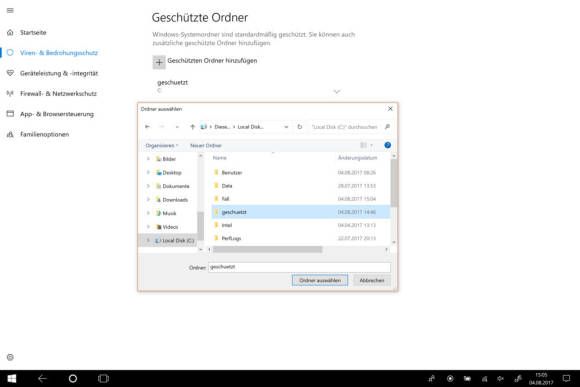Click the dialog's back arrow
580x387 pixels.
pos(147,127)
